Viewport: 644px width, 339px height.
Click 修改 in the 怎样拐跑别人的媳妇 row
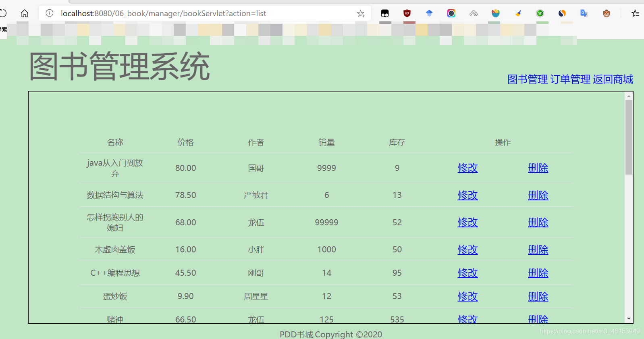click(467, 223)
